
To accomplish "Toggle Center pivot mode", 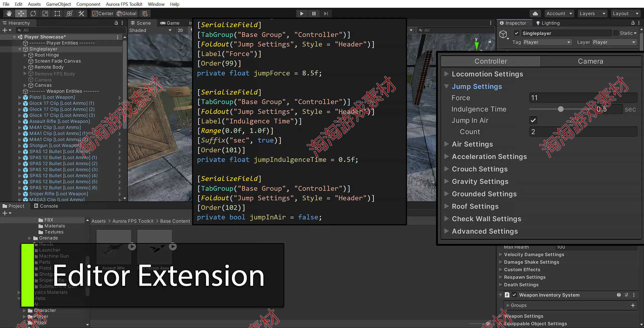I will point(103,14).
